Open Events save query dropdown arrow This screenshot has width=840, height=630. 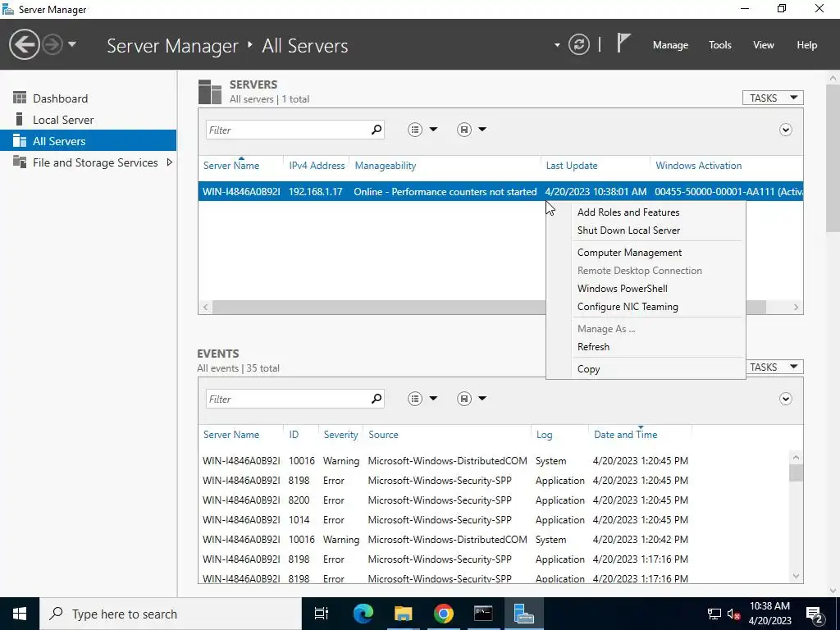482,399
